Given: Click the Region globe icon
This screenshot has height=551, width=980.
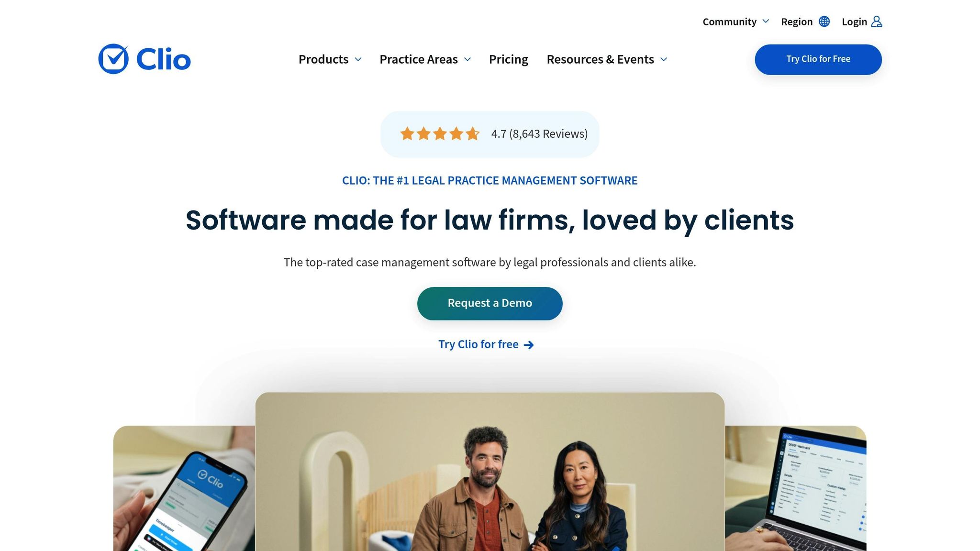Looking at the screenshot, I should 824,22.
